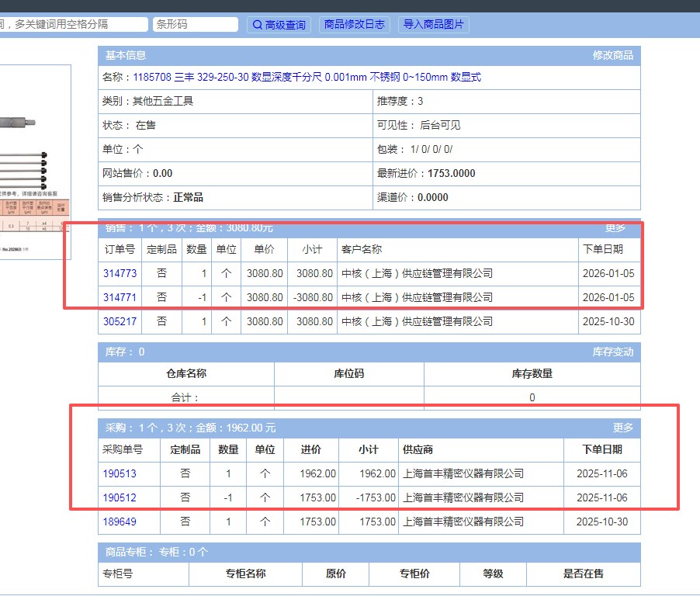This screenshot has width=700, height=610.
Task: Click the keyword search input box
Action: [x=72, y=25]
